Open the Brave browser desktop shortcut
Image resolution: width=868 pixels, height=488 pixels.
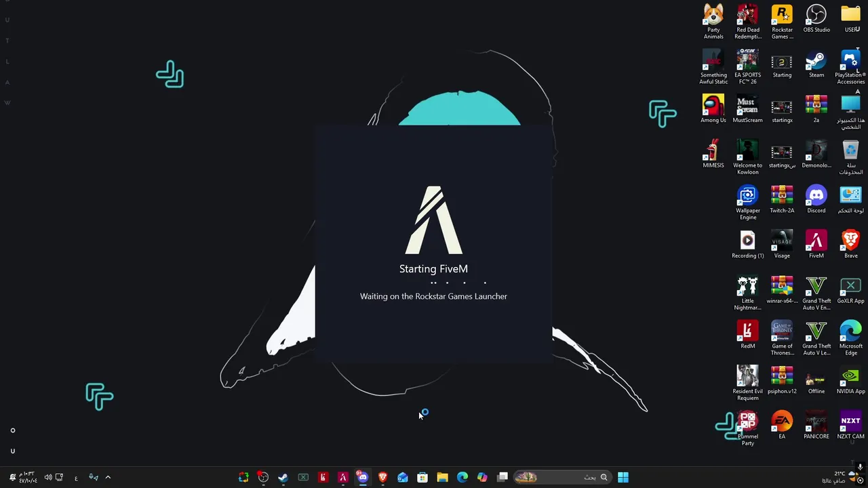coord(850,245)
